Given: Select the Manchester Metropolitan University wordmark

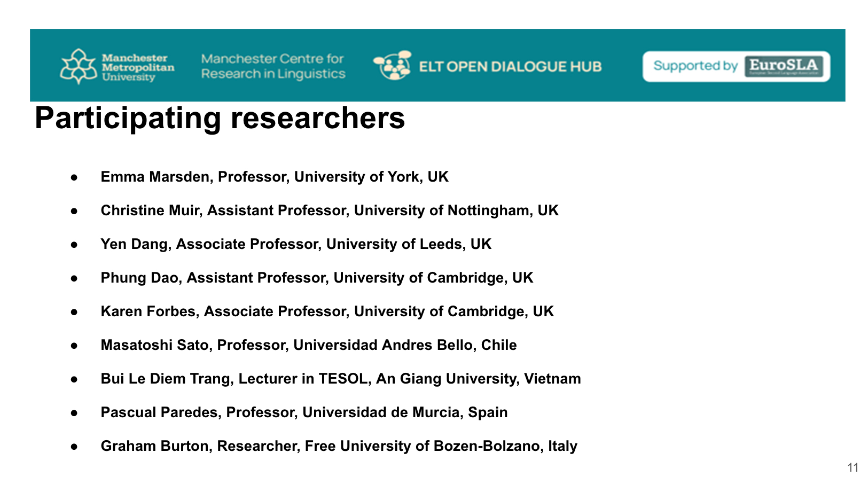Looking at the screenshot, I should tap(138, 67).
